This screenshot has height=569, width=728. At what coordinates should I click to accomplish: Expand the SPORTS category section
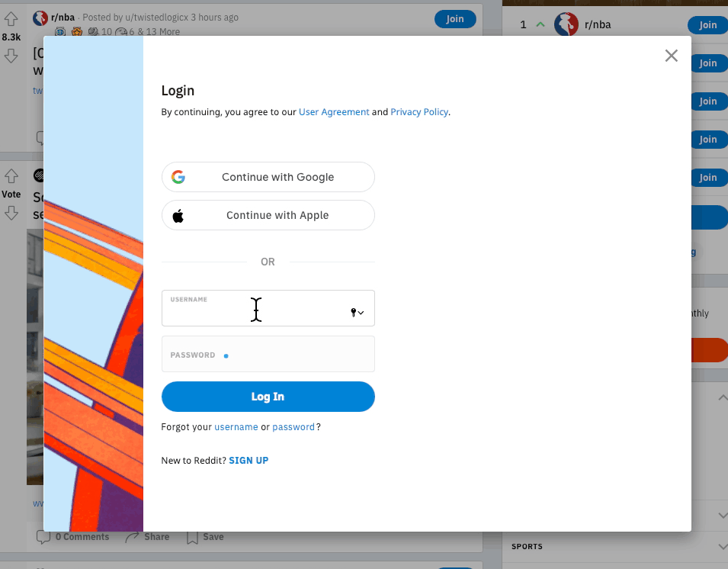722,547
